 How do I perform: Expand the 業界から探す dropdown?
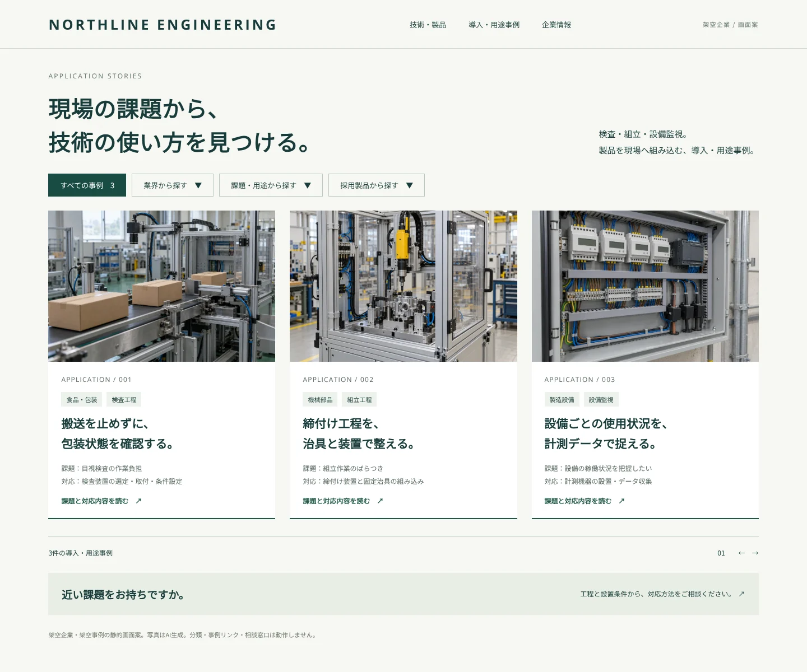point(173,185)
